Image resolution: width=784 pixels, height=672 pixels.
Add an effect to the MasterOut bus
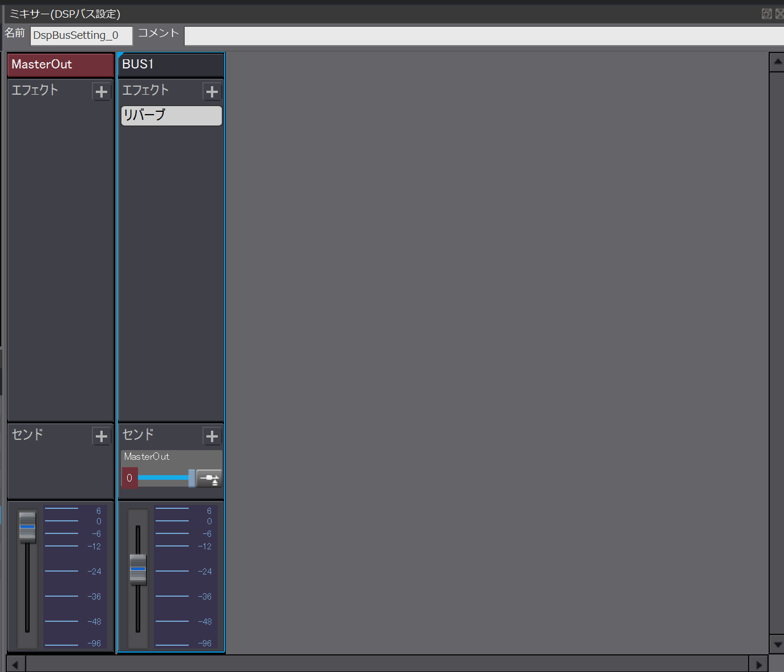click(x=101, y=91)
